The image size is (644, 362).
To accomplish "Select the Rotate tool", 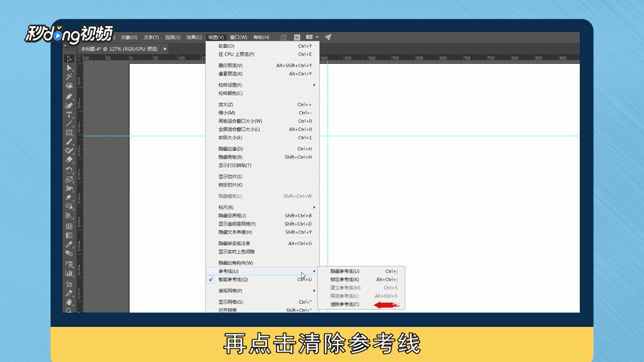I will click(69, 170).
